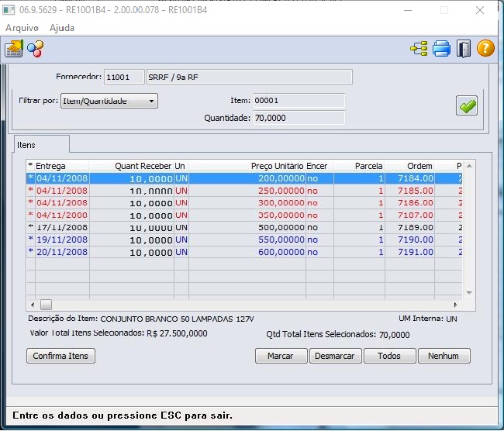The width and height of the screenshot is (504, 431).
Task: Click the Fornecedor code field 11001
Action: (124, 78)
